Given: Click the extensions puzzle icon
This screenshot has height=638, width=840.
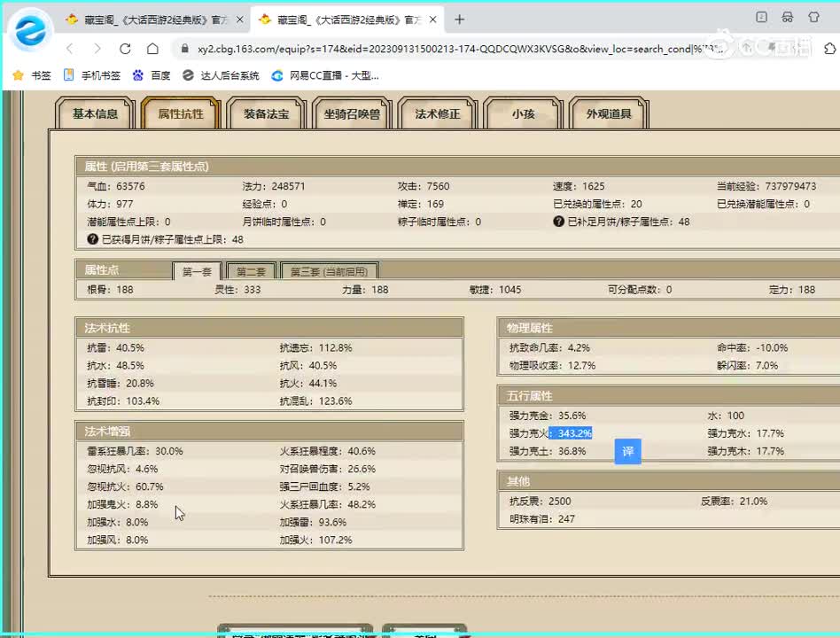Looking at the screenshot, I should 830,49.
